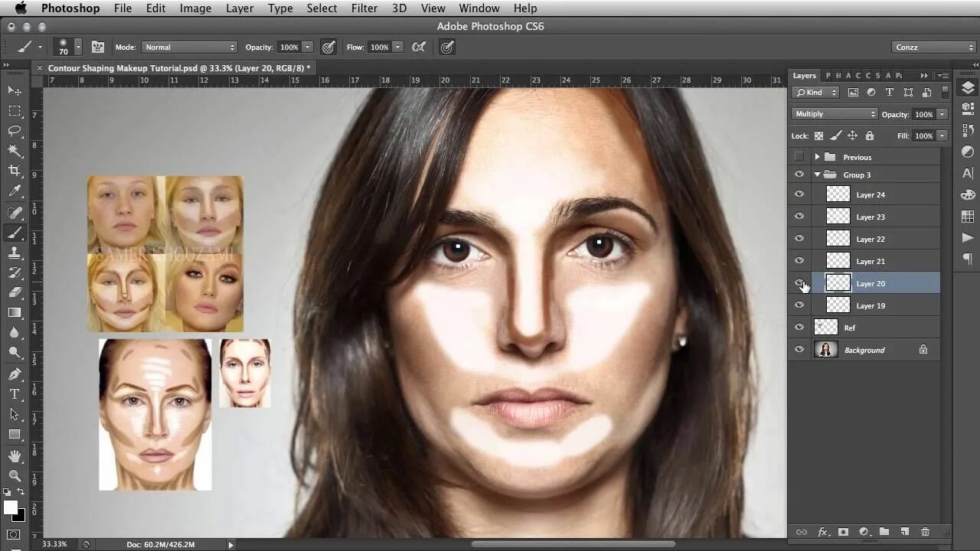This screenshot has width=980, height=551.
Task: Select the Clone Stamp tool
Action: coord(15,253)
